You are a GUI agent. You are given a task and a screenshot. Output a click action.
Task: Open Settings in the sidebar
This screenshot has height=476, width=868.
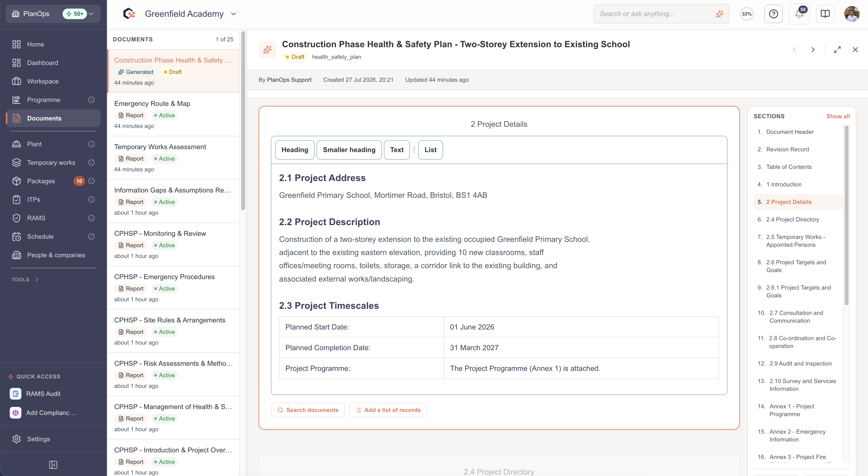(53, 439)
